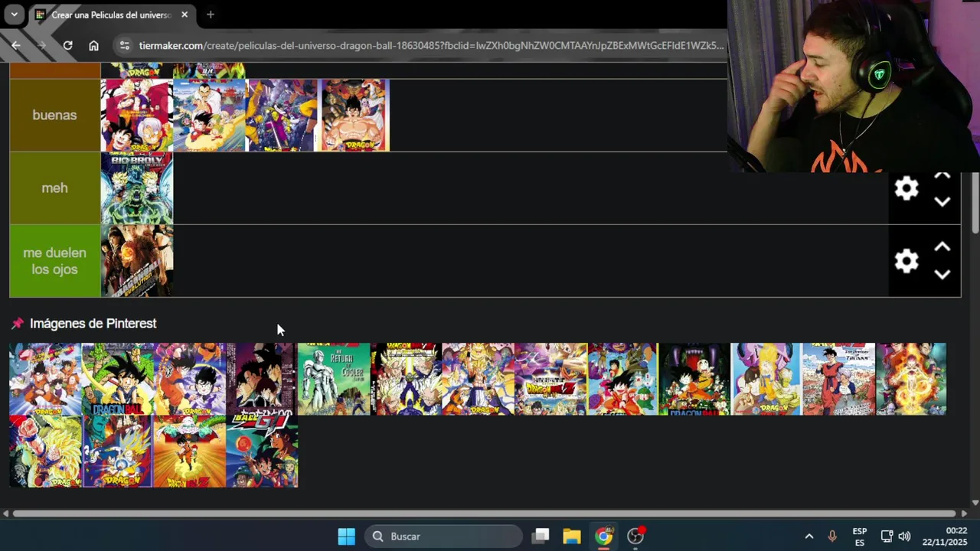
Task: Click the microphone tray icon
Action: click(x=832, y=536)
